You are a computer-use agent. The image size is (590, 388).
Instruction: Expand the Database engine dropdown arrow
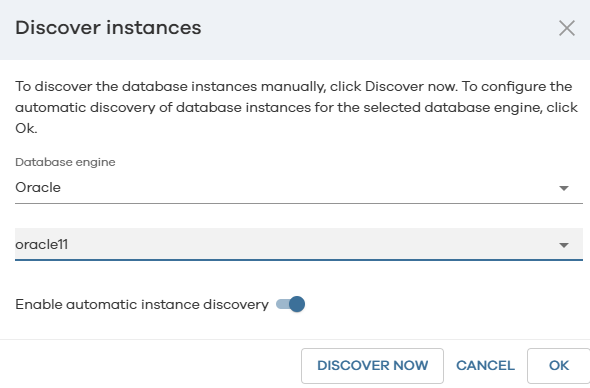coord(564,188)
